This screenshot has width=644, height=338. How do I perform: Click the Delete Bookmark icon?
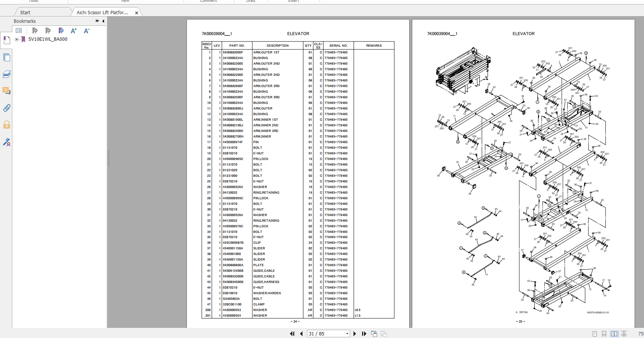click(x=34, y=31)
